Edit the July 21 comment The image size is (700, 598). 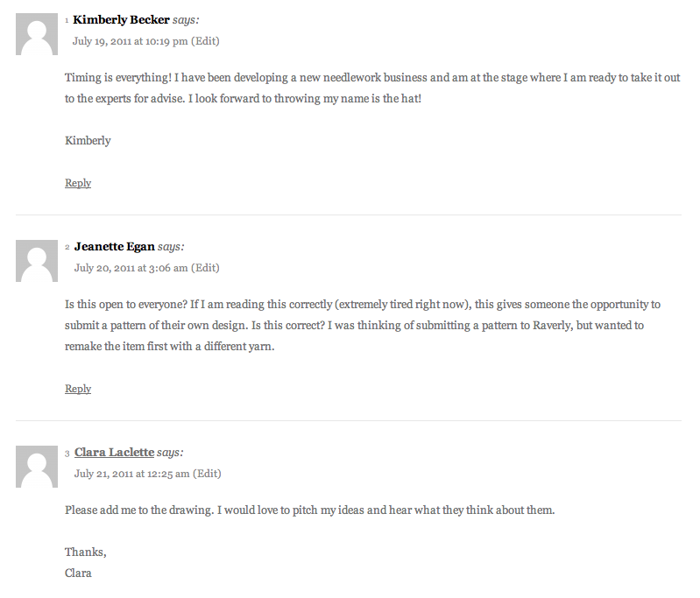point(207,474)
